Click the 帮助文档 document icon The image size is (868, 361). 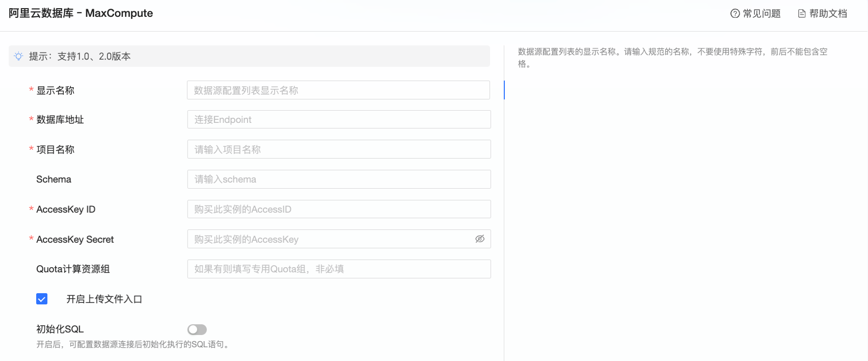(x=802, y=14)
